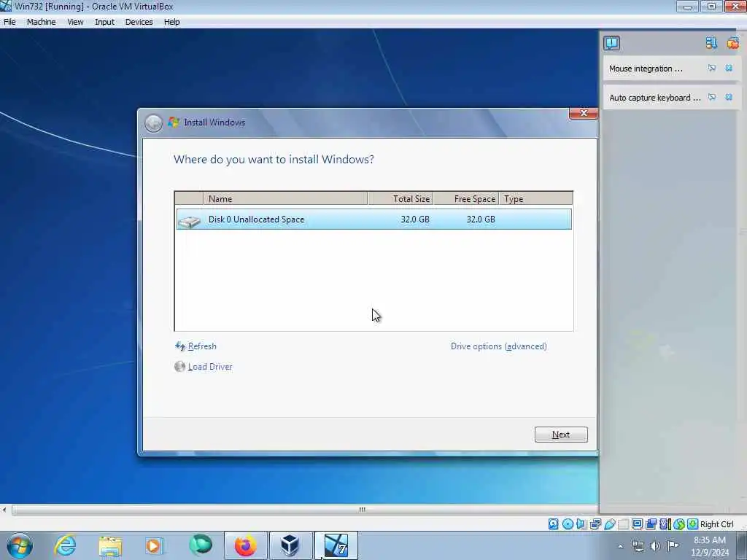Open the File menu
Screen dimensions: 747x560
click(9, 22)
